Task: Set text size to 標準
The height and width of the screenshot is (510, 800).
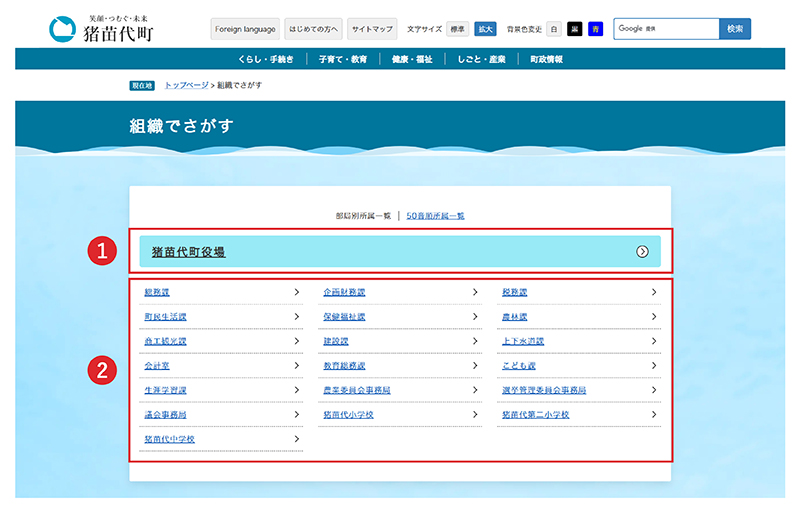Action: pyautogui.click(x=457, y=29)
